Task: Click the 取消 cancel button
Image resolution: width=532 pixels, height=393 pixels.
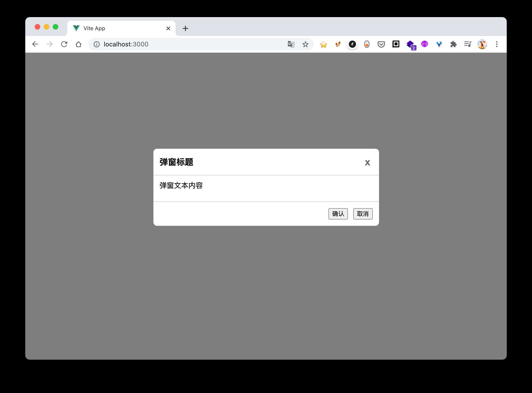Action: (x=363, y=214)
